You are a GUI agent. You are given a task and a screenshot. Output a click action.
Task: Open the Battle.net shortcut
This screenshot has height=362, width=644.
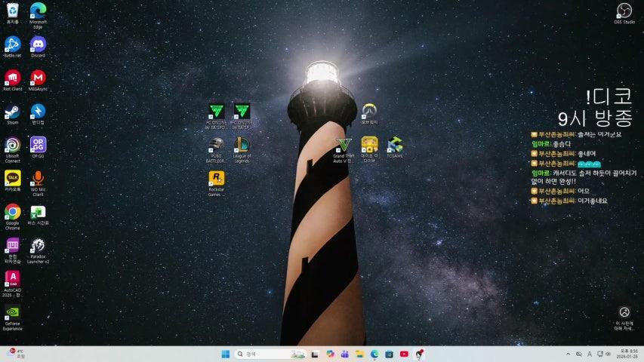(x=12, y=44)
